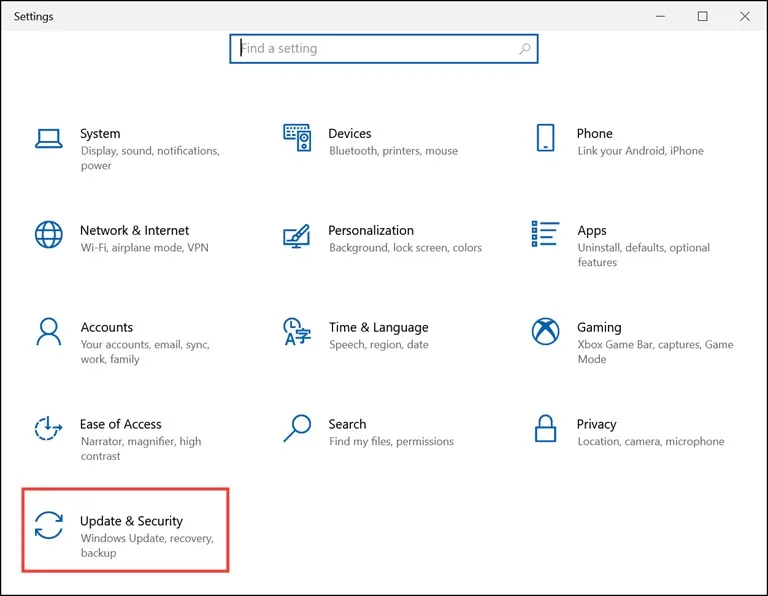Screen dimensions: 768x596
Task: Click the Find a setting field
Action: coord(384,48)
